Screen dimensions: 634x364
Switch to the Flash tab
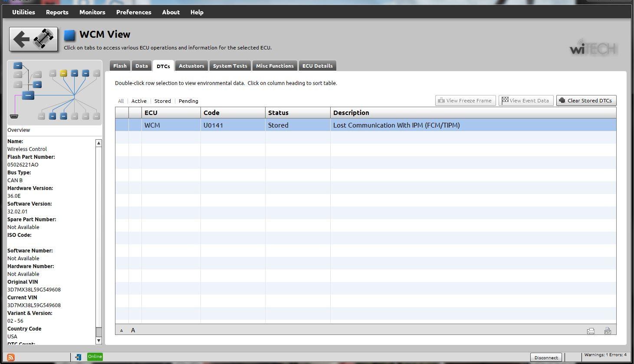click(120, 66)
